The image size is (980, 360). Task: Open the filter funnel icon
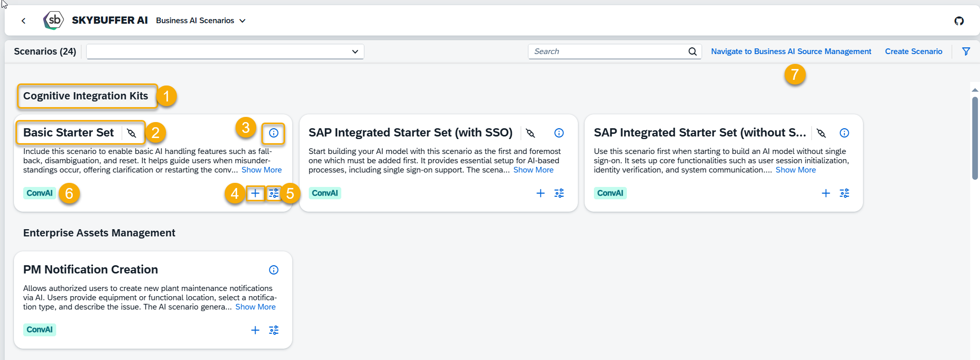(966, 52)
